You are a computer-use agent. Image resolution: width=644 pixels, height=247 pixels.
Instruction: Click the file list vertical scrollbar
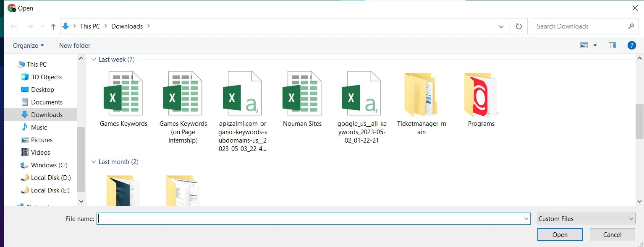pyautogui.click(x=639, y=122)
